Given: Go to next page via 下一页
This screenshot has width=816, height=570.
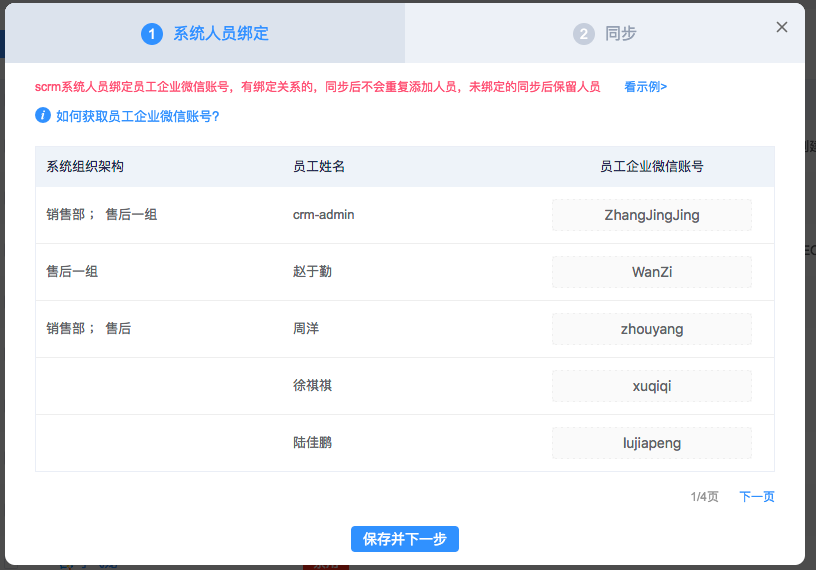Looking at the screenshot, I should tap(757, 497).
